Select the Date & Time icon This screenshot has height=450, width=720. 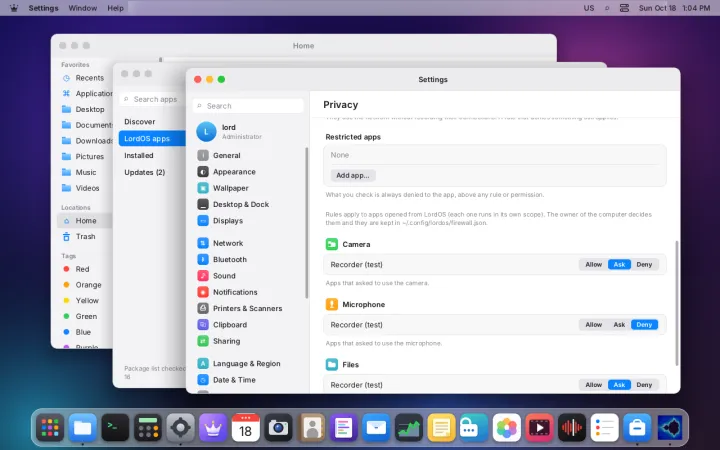(x=202, y=380)
